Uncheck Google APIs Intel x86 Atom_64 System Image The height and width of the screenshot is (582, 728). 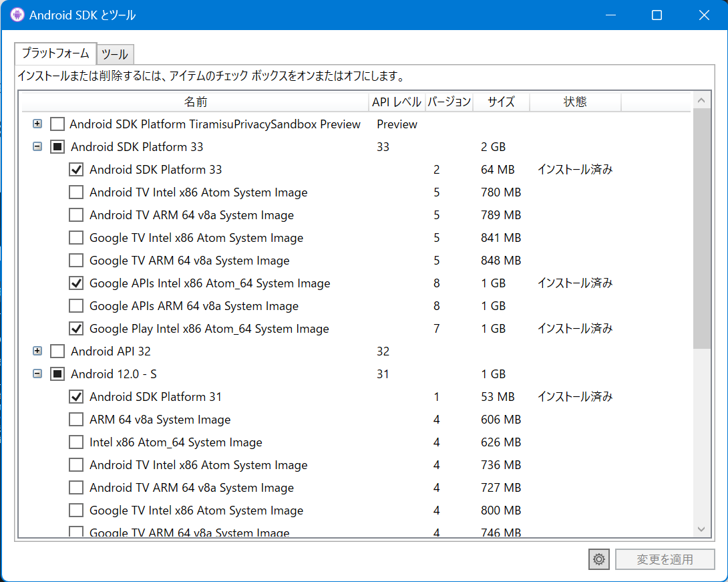76,283
